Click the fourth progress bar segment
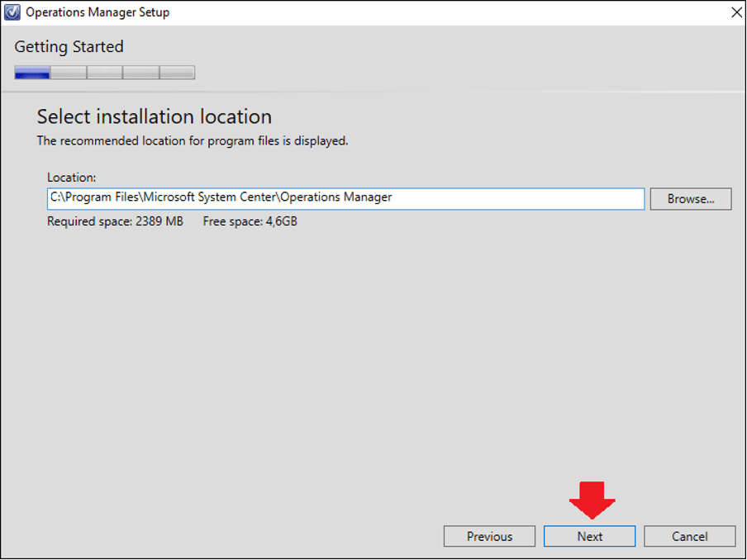Image resolution: width=747 pixels, height=560 pixels. [140, 72]
